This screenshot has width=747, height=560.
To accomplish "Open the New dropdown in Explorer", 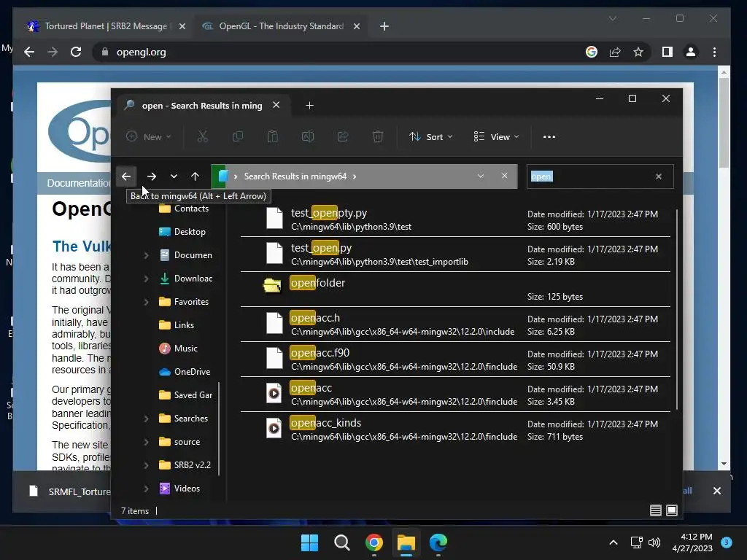I will pyautogui.click(x=149, y=137).
